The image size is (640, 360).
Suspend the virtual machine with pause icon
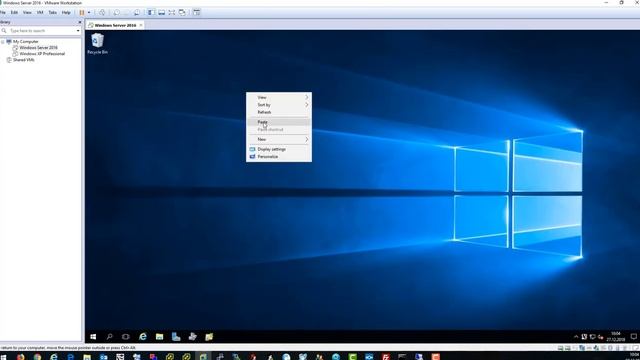[x=82, y=13]
